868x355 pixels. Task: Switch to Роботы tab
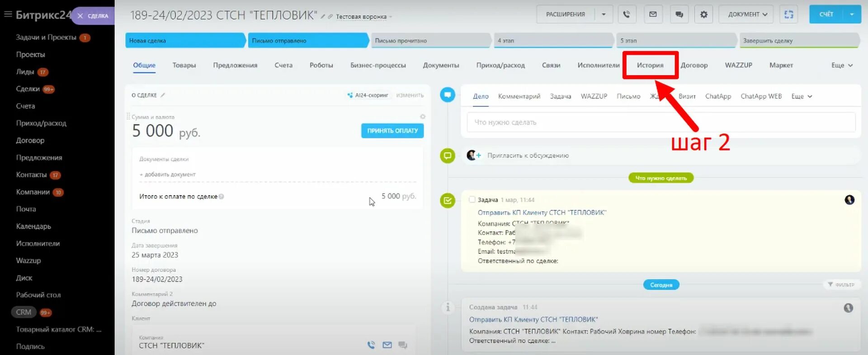pos(321,65)
